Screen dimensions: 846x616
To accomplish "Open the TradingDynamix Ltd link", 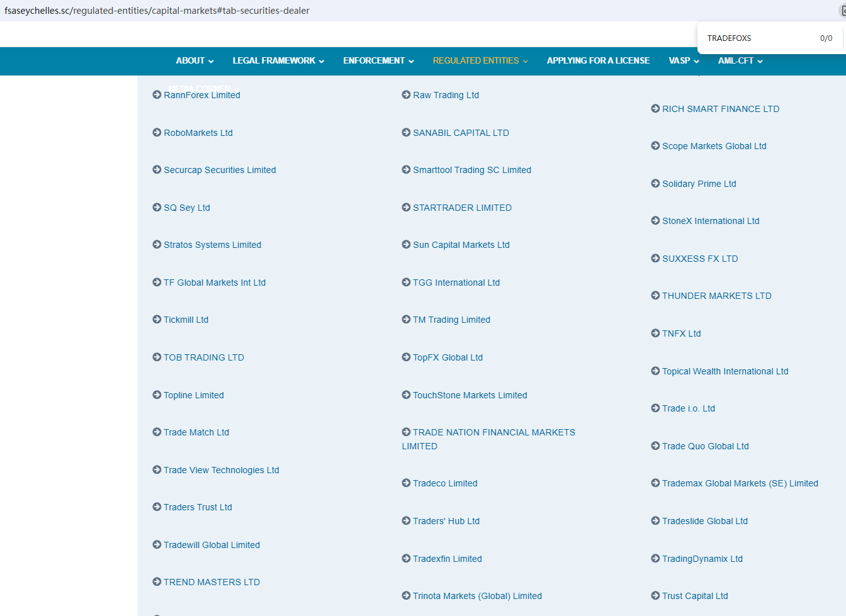I will click(x=702, y=559).
